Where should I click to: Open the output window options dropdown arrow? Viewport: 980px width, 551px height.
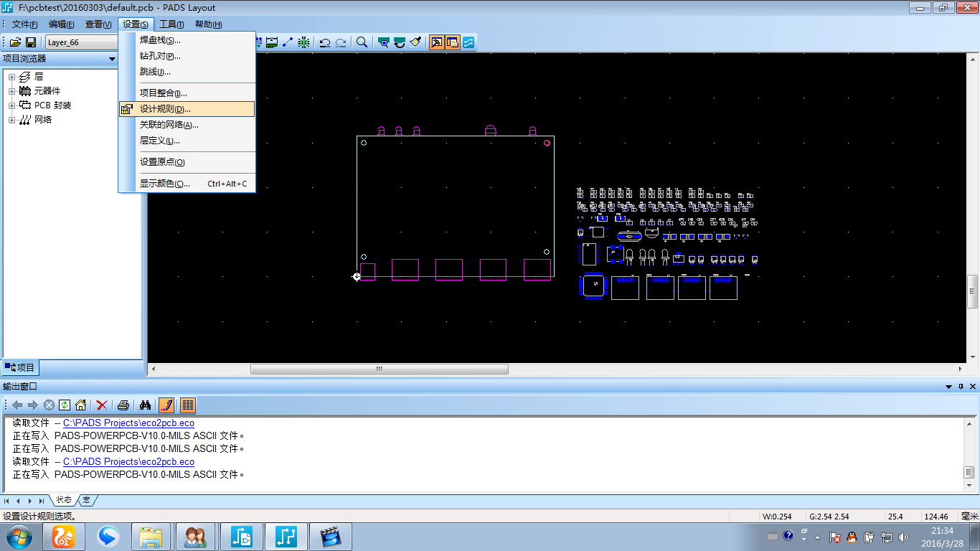[950, 387]
